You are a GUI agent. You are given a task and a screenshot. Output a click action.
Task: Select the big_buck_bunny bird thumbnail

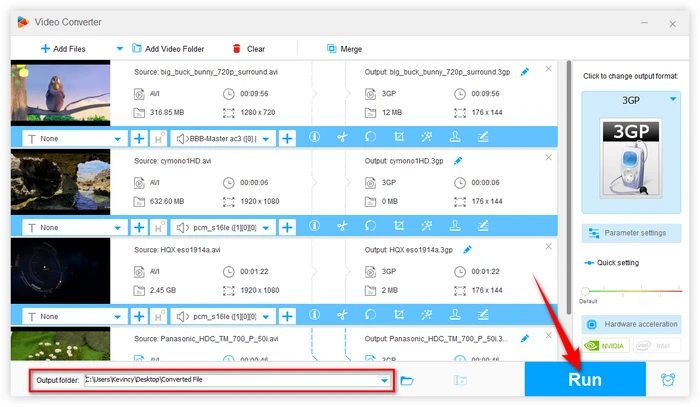60,93
